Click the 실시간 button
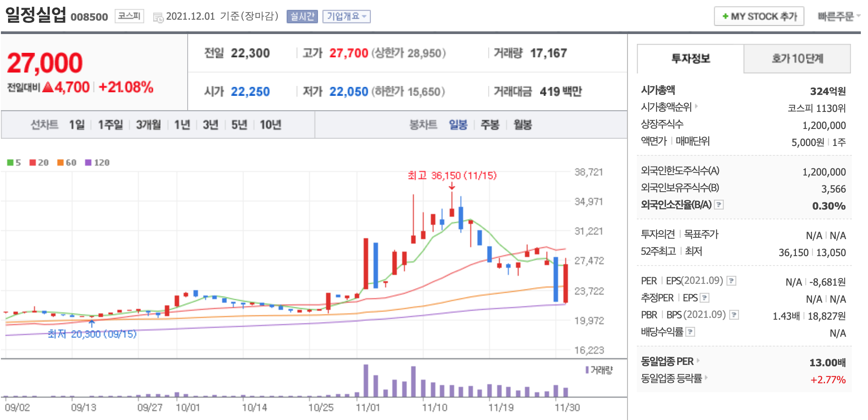868x420 pixels. click(x=302, y=17)
